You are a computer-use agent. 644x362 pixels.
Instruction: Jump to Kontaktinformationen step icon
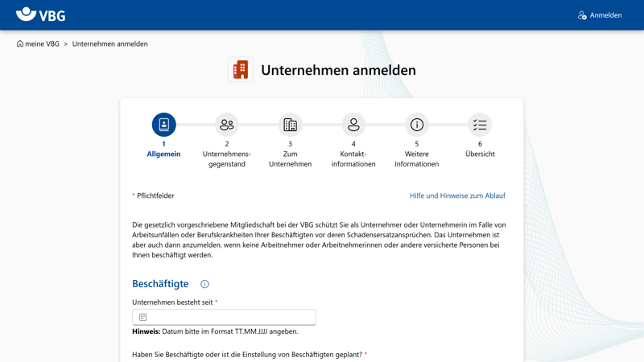[x=353, y=125]
